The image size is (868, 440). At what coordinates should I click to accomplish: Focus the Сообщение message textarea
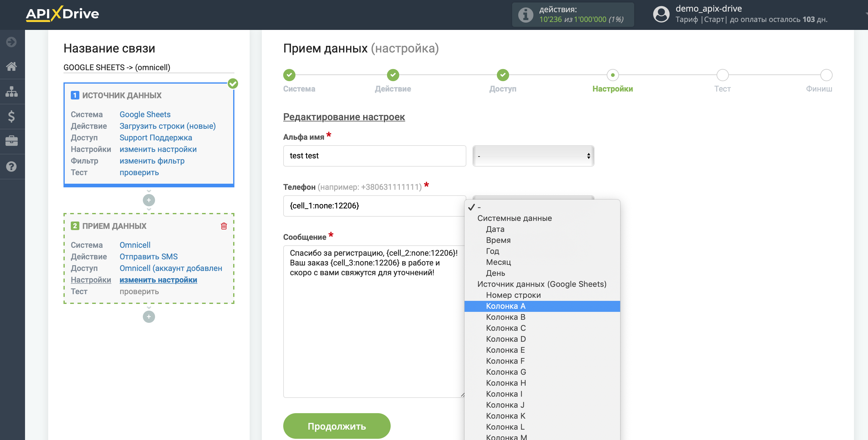tap(374, 321)
